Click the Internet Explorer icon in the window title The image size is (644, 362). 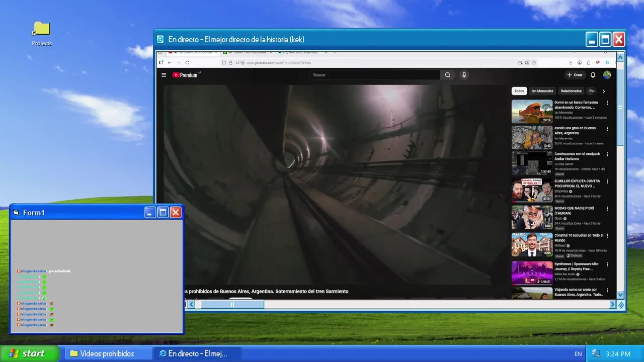pos(160,39)
